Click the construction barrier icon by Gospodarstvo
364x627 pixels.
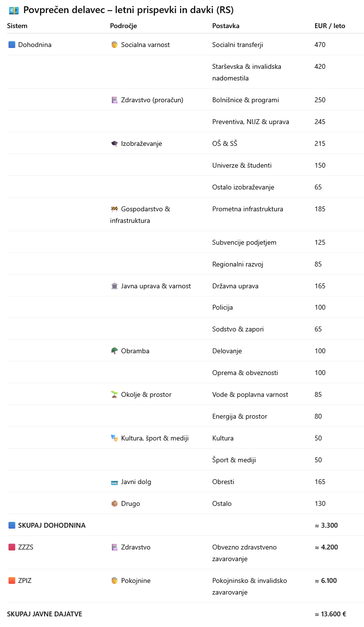tap(114, 209)
